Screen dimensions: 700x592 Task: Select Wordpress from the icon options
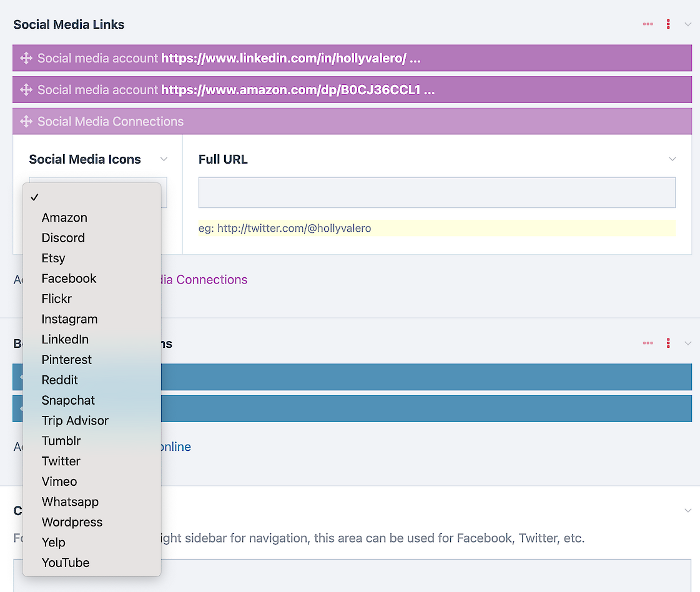coord(92,522)
